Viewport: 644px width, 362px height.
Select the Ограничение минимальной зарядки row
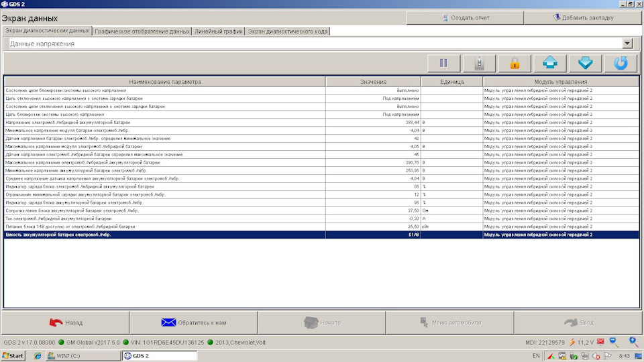coord(321,194)
